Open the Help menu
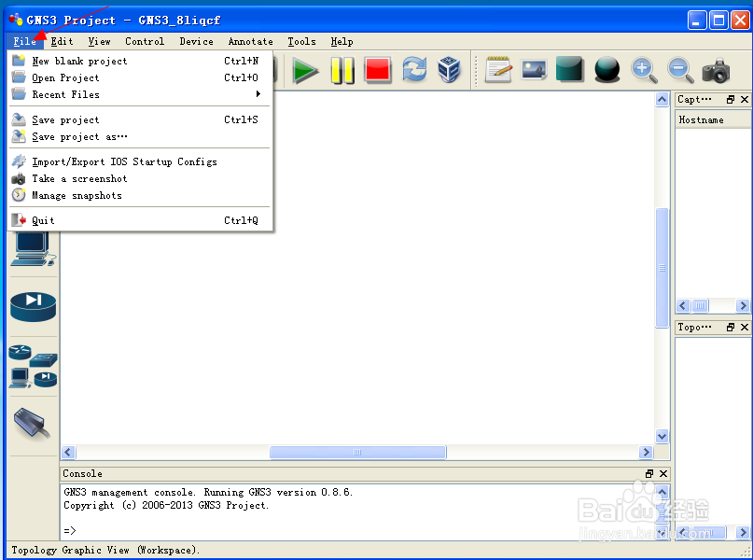Viewport: 753px width, 560px height. click(342, 42)
